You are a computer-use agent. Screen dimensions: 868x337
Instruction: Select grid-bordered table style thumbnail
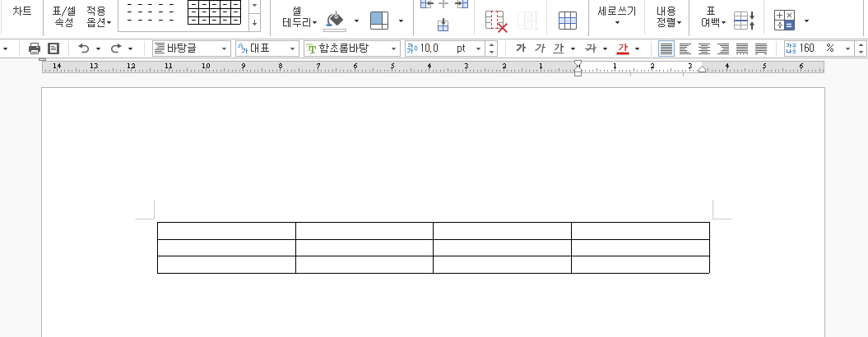point(214,12)
